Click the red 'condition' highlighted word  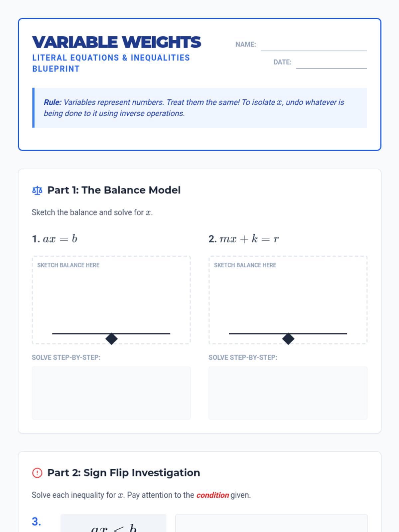click(212, 495)
